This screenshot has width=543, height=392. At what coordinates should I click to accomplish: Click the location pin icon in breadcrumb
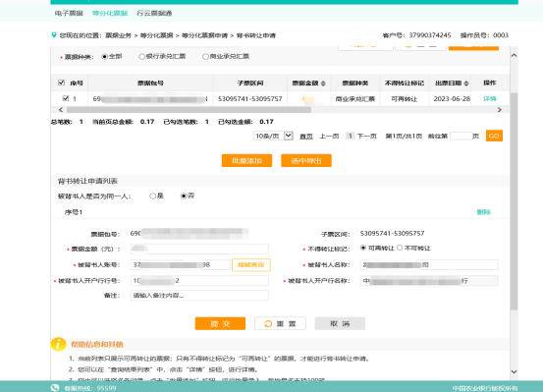54,35
